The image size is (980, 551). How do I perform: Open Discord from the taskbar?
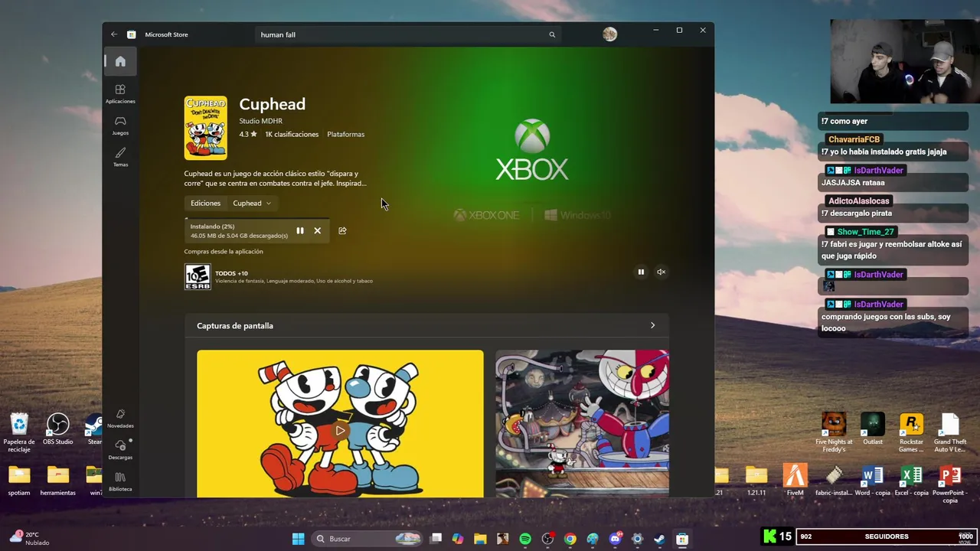[615, 539]
